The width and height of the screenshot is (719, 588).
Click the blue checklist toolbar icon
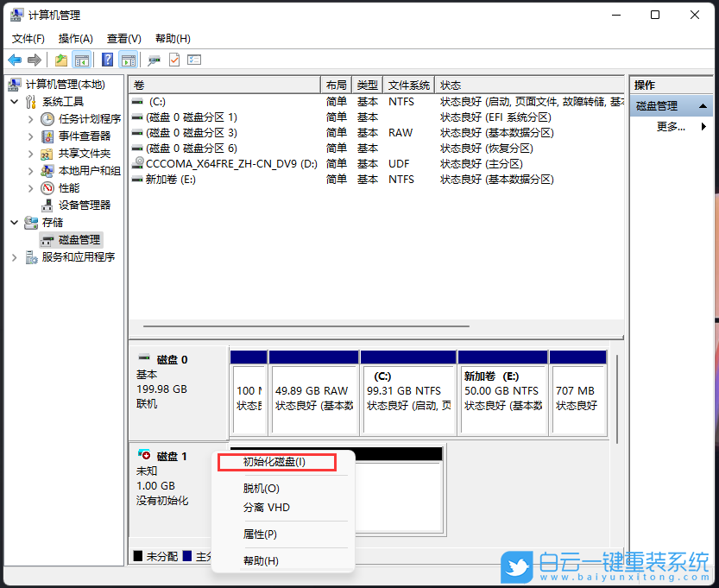point(195,60)
